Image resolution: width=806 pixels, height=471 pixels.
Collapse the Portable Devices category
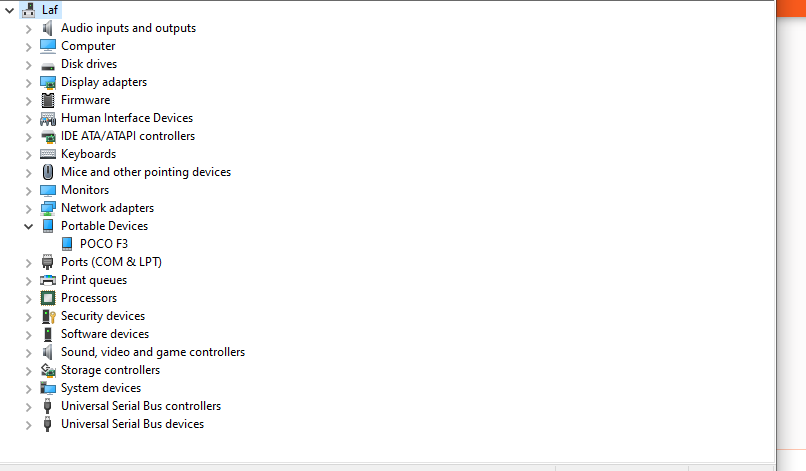(28, 226)
